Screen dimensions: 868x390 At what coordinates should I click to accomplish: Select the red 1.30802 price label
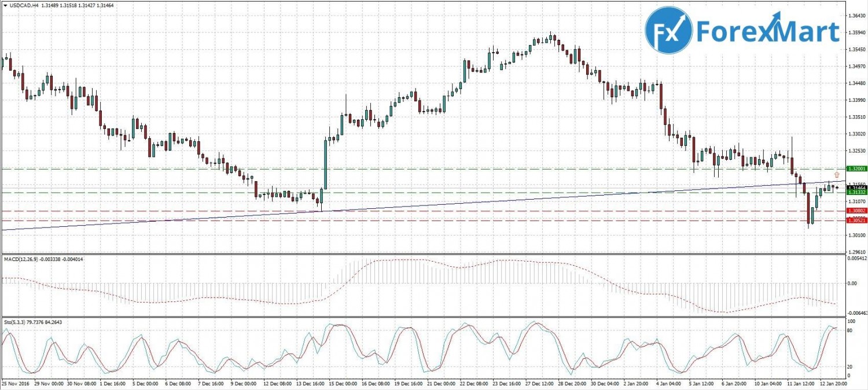click(855, 211)
